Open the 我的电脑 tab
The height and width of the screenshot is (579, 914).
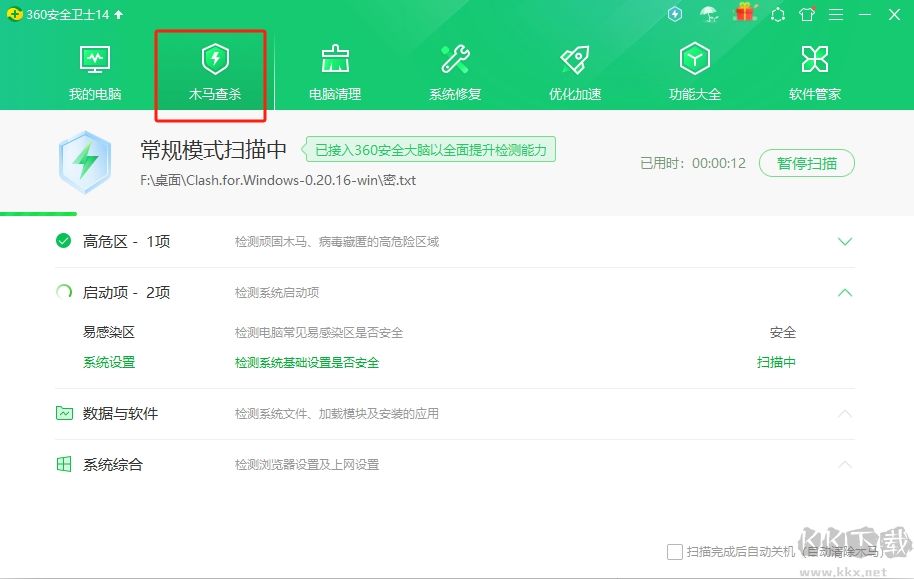tap(94, 73)
